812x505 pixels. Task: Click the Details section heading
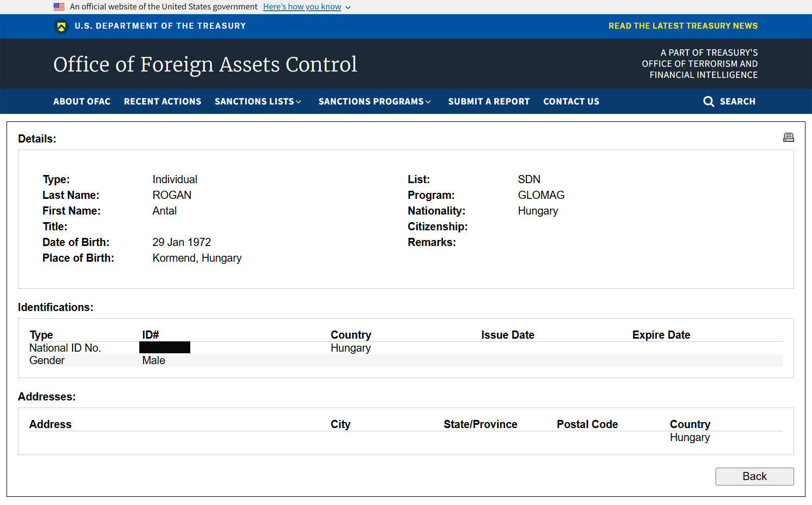[x=37, y=139]
